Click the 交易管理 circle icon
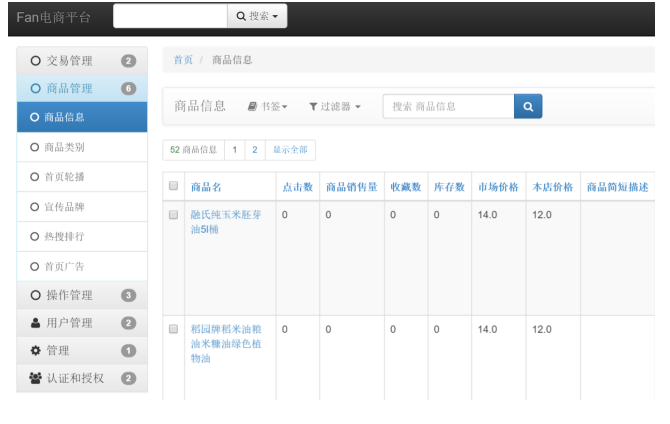The width and height of the screenshot is (670, 424). pyautogui.click(x=35, y=61)
